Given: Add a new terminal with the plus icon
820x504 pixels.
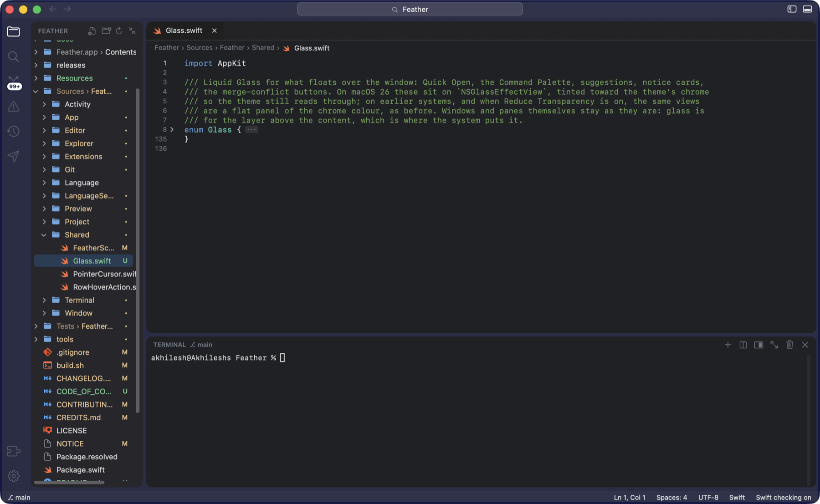Looking at the screenshot, I should 728,345.
